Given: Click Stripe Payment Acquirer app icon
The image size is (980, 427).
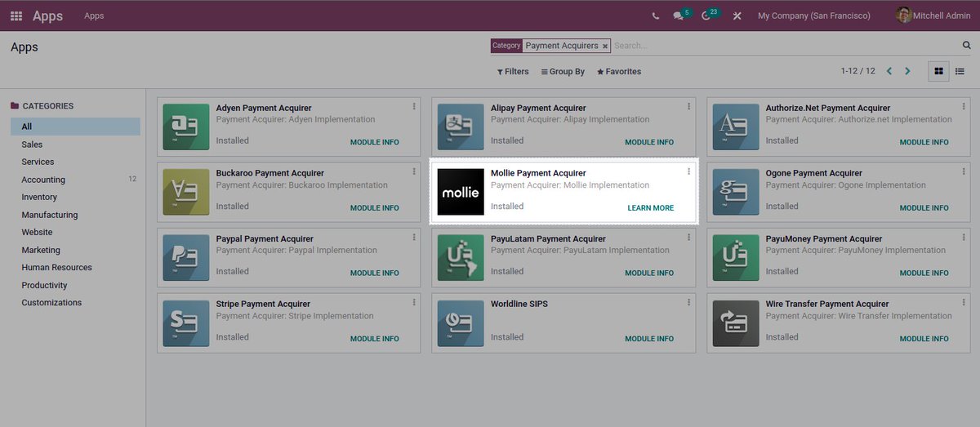Looking at the screenshot, I should point(186,322).
